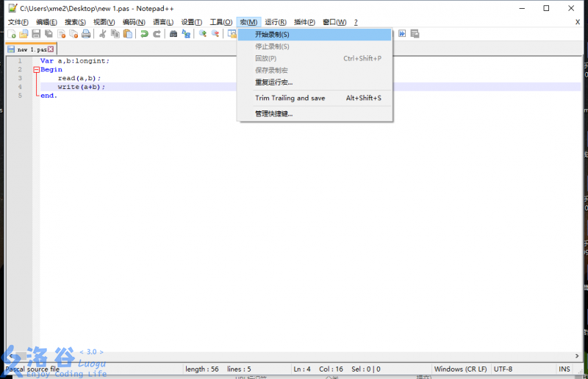Select the new 1.pas document tab

31,49
